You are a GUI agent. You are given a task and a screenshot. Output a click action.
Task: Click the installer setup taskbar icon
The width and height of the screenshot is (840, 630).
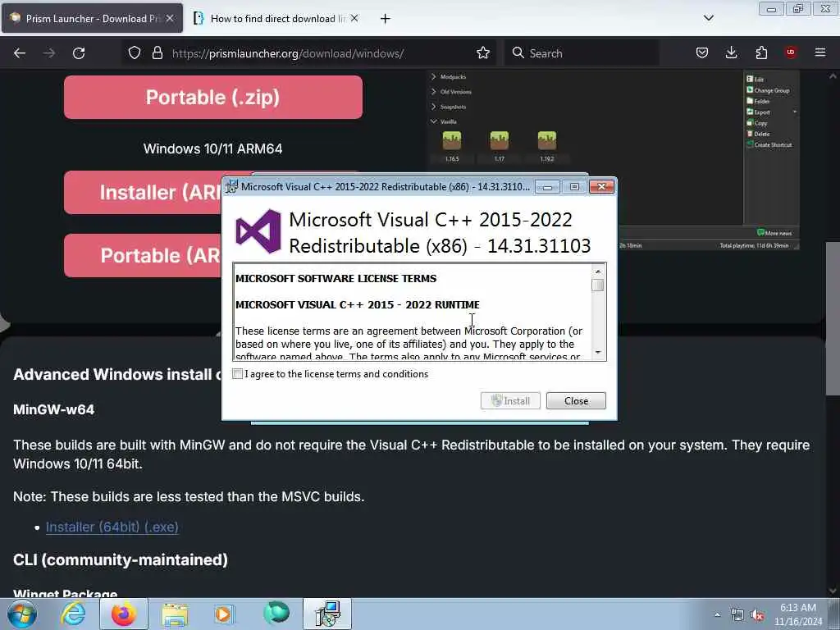click(x=327, y=614)
